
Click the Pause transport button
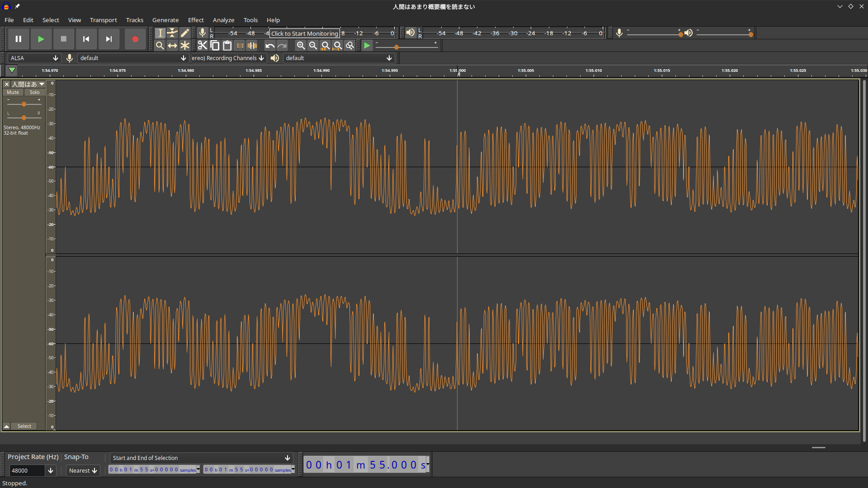click(19, 39)
